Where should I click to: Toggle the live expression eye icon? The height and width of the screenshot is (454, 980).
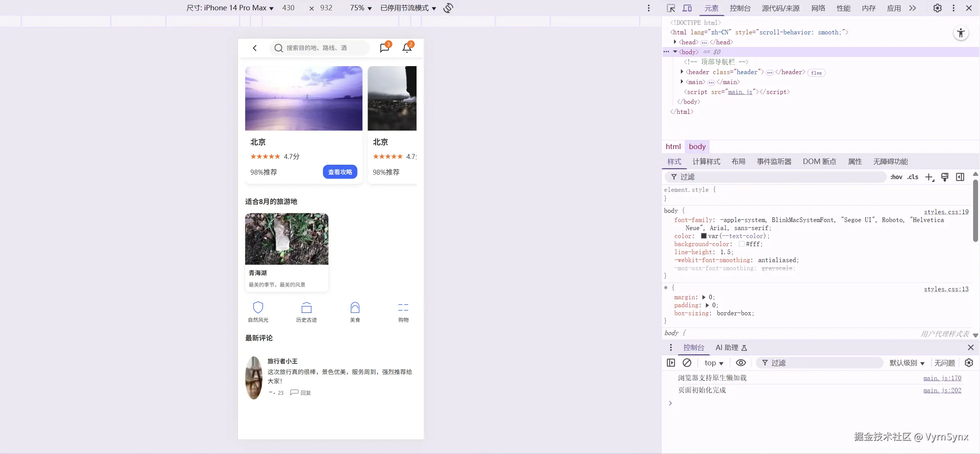[741, 363]
